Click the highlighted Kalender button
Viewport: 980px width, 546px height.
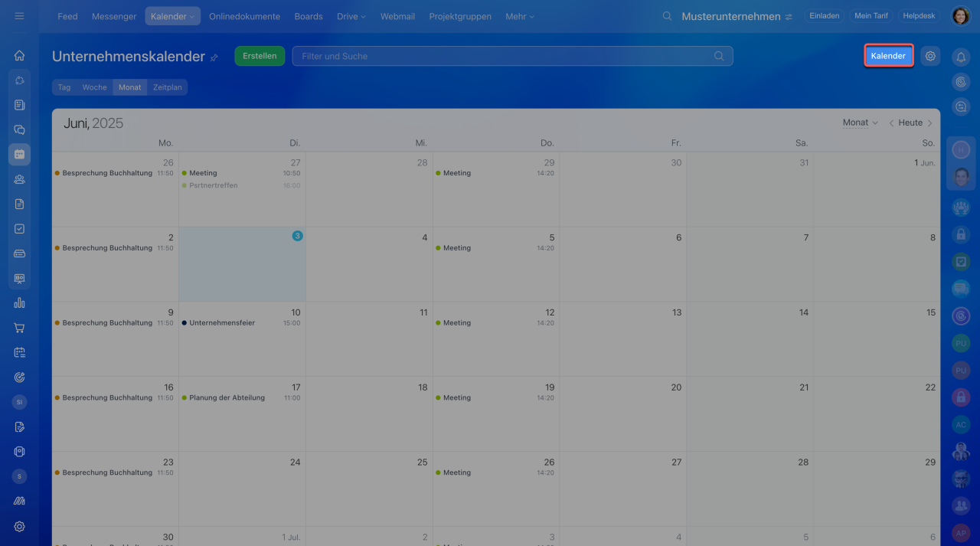(x=888, y=56)
